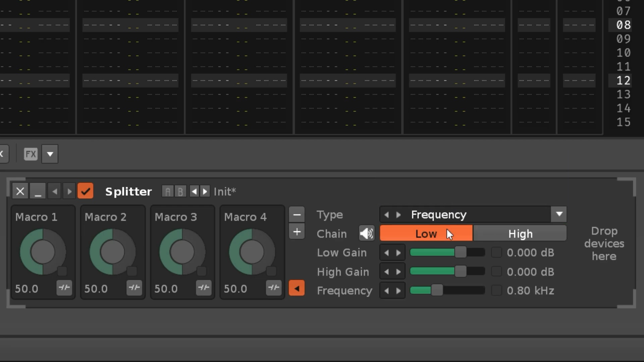644x362 pixels.
Task: Select next preset arrow beside Init
Action: click(x=205, y=191)
